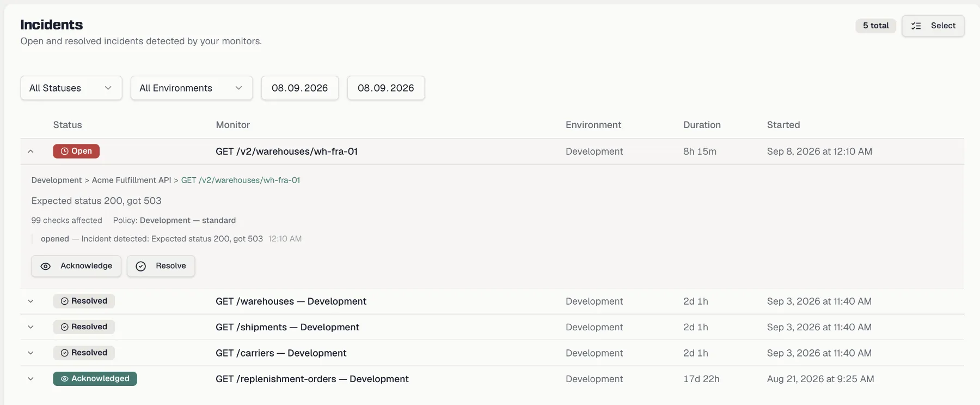This screenshot has width=980, height=405.
Task: Click the 5 total count badge
Action: point(875,26)
